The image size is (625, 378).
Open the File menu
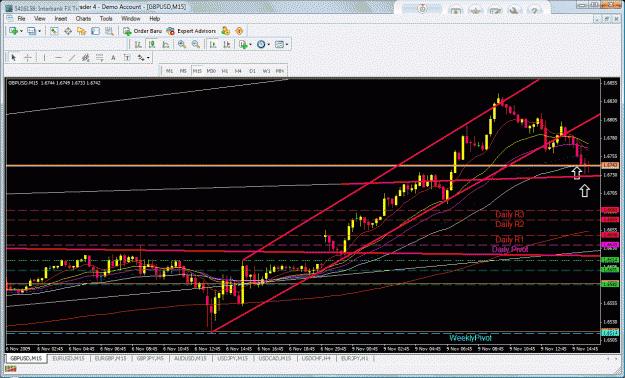click(21, 19)
